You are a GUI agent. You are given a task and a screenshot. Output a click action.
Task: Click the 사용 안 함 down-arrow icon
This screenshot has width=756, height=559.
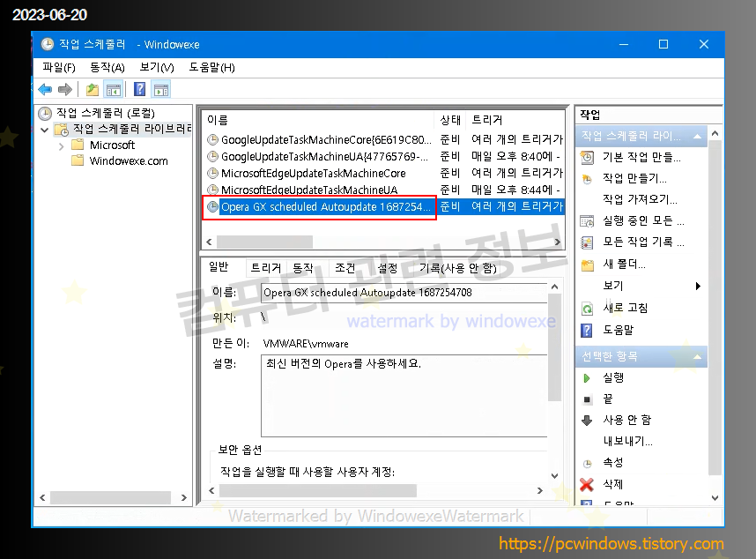(x=587, y=421)
